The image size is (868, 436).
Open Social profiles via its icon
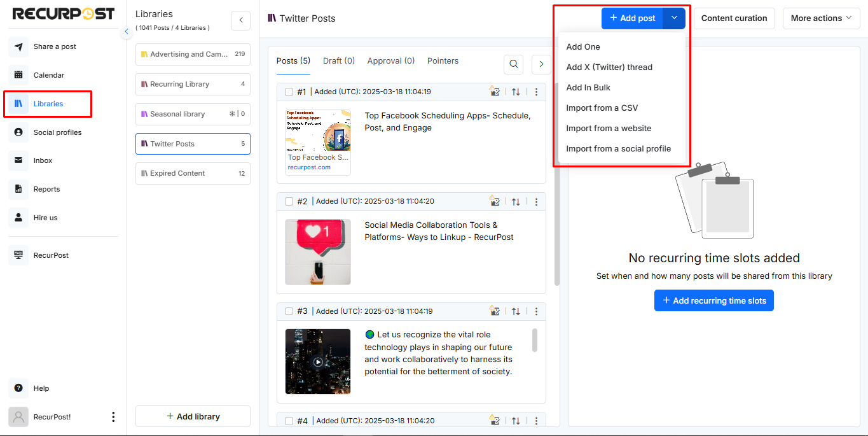(18, 132)
